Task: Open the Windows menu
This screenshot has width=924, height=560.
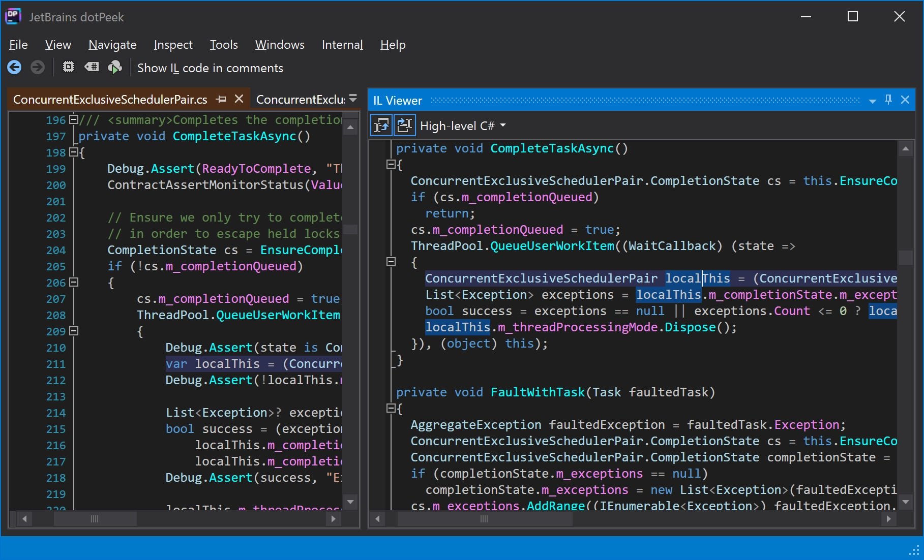Action: tap(280, 45)
